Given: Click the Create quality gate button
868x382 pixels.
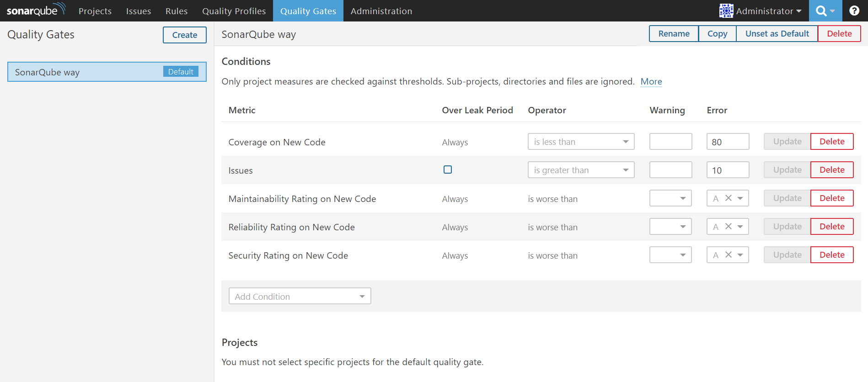Looking at the screenshot, I should (184, 35).
